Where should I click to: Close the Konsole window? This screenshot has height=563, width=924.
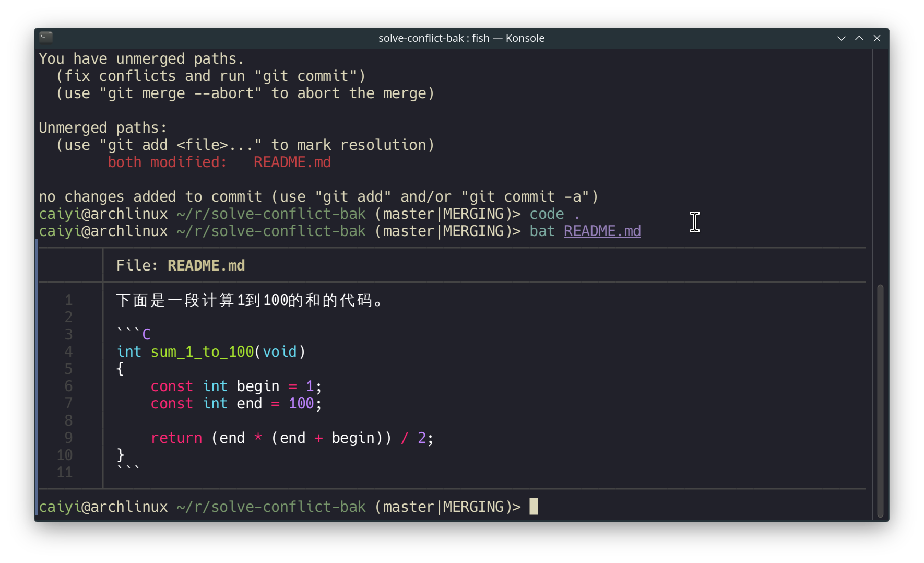[x=877, y=38]
